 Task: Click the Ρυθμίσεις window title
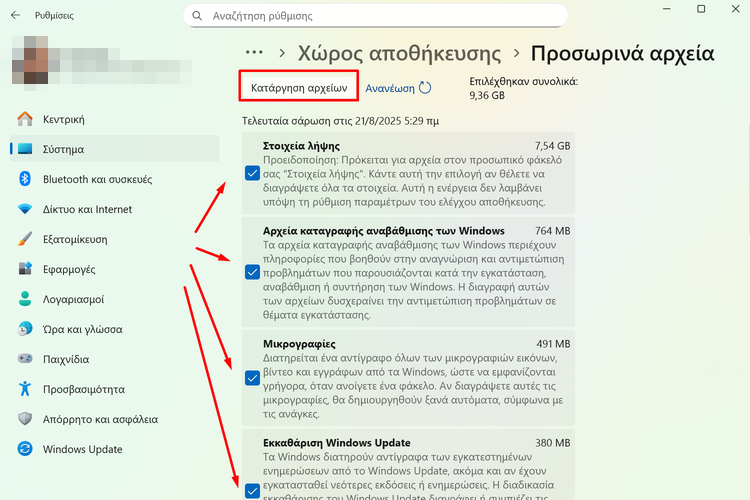54,16
